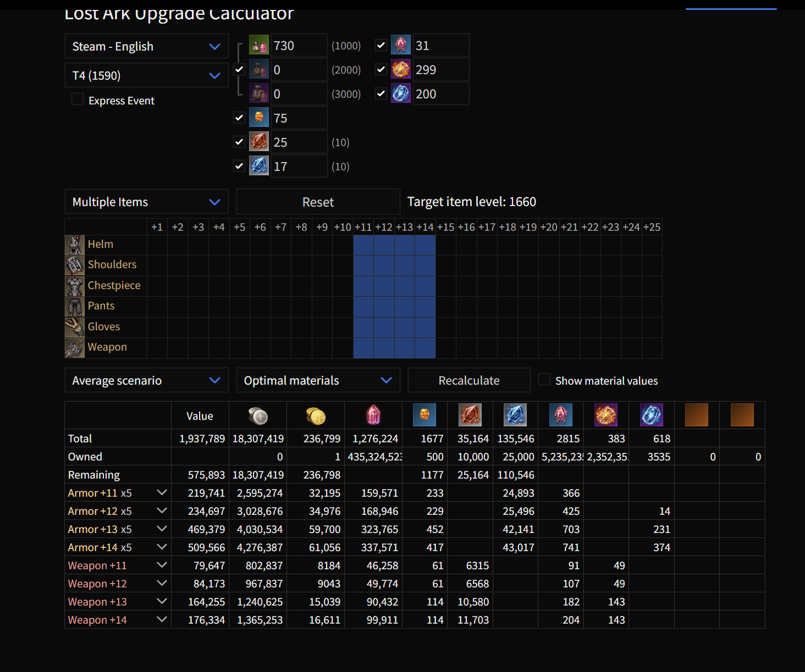This screenshot has height=672, width=805.
Task: Uncheck the checkbox beside the 299 field
Action: [x=381, y=69]
